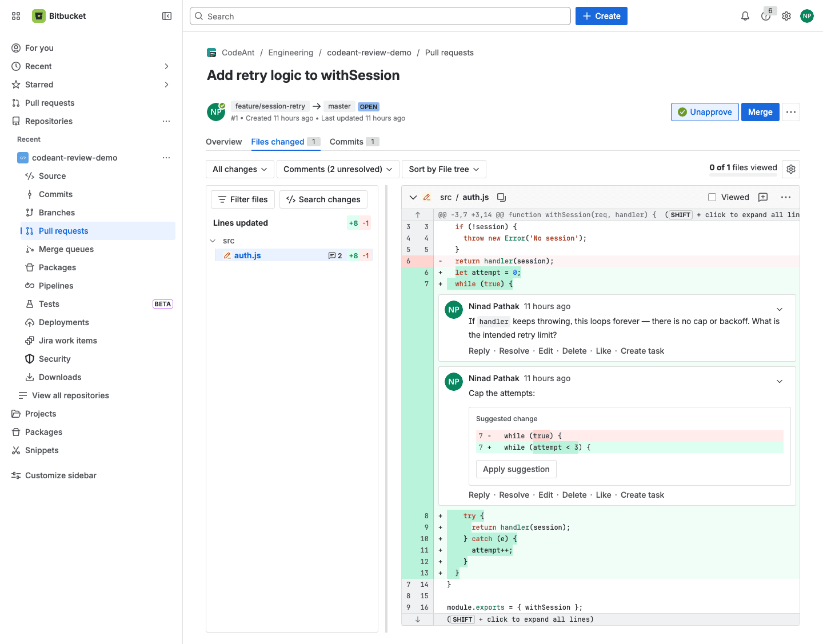Collapse the 'loops forever' comment thread
Screen dimensions: 823x644
tap(780, 309)
